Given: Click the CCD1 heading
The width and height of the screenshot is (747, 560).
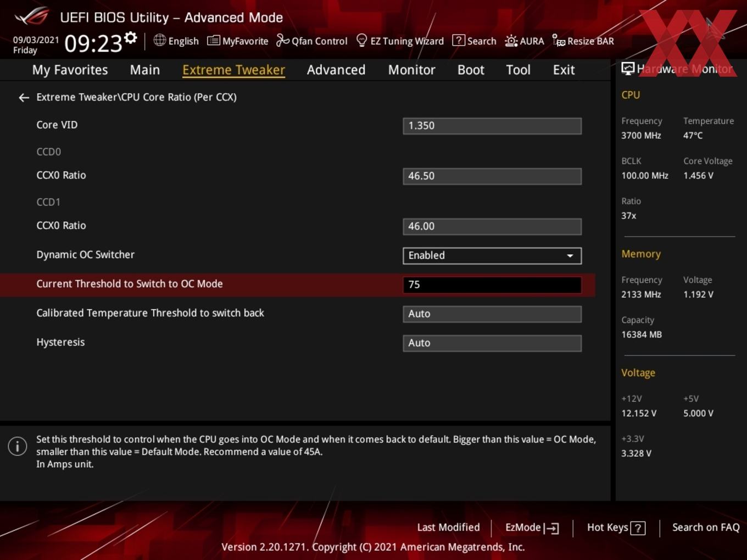Looking at the screenshot, I should [48, 202].
